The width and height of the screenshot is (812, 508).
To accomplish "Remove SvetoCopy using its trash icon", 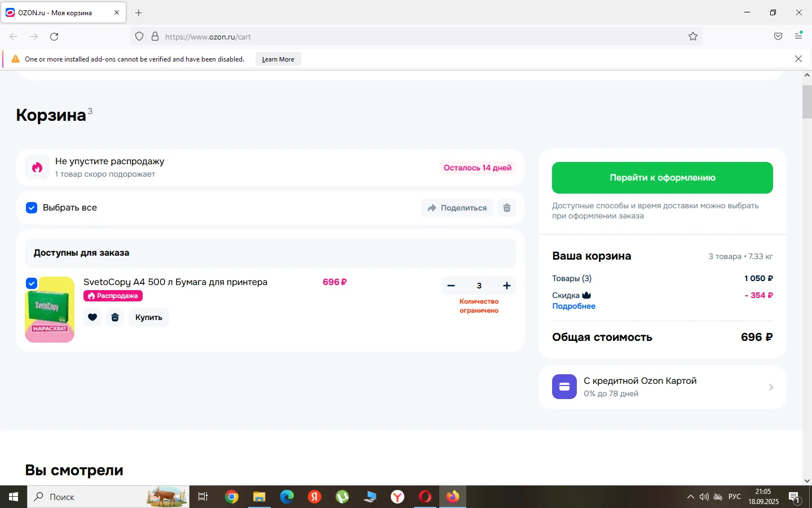I will 115,317.
